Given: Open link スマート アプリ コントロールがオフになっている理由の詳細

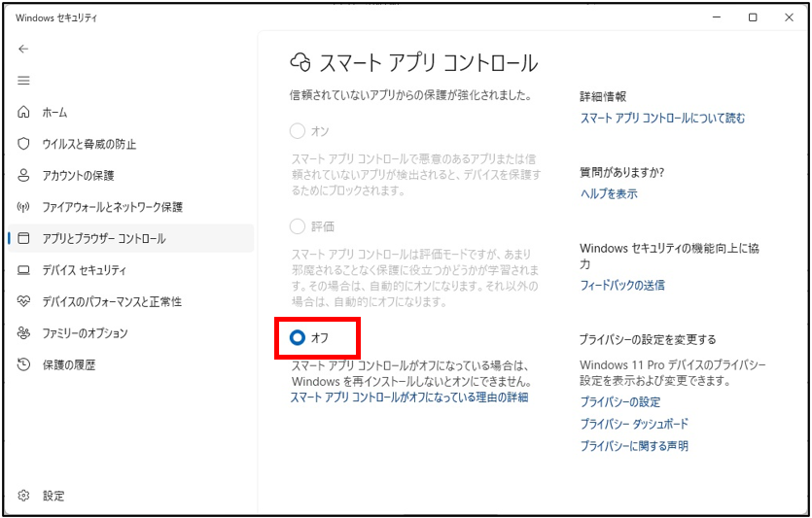Looking at the screenshot, I should (408, 397).
